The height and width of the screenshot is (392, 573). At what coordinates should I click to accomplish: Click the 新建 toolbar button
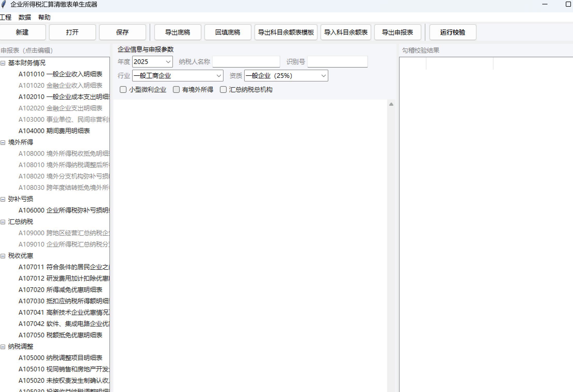(x=22, y=32)
